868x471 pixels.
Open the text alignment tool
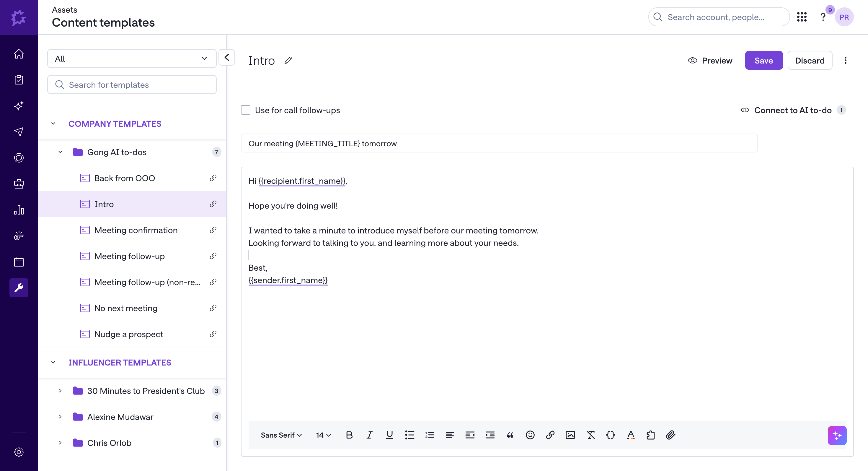click(450, 435)
